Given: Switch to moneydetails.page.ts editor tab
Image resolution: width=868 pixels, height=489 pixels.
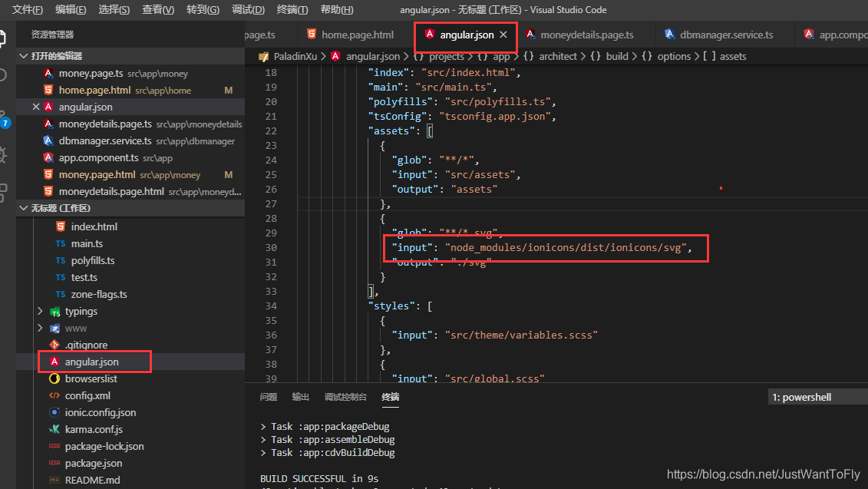Looking at the screenshot, I should coord(586,35).
